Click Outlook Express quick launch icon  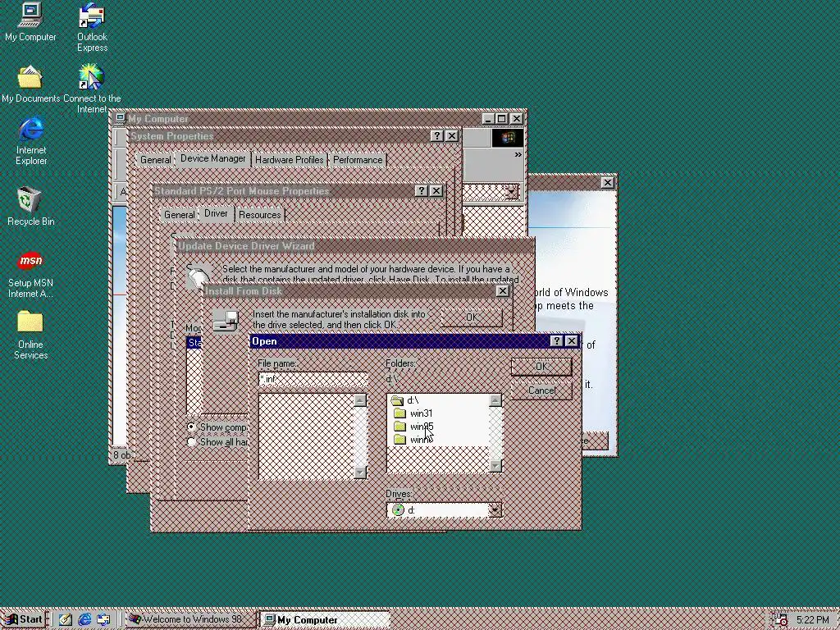103,620
